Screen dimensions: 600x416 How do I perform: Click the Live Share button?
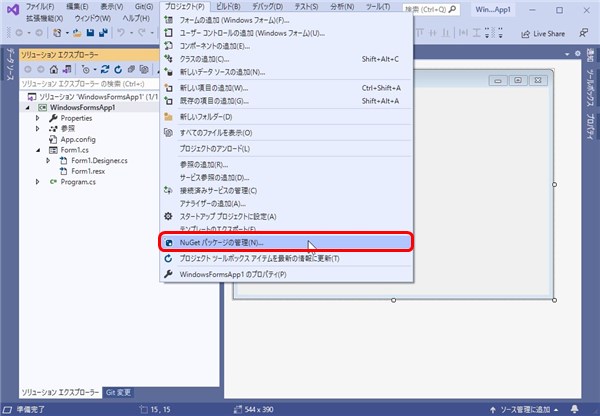[x=543, y=34]
